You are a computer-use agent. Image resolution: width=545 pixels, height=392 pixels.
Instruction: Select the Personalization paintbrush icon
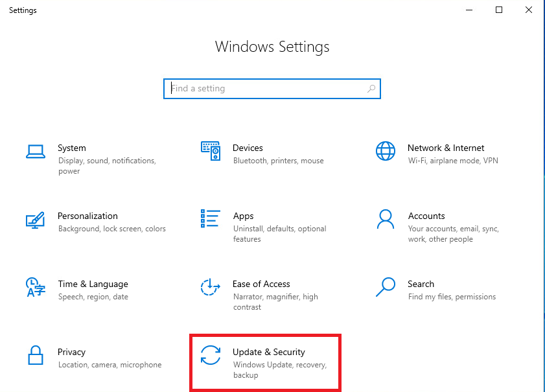point(35,220)
